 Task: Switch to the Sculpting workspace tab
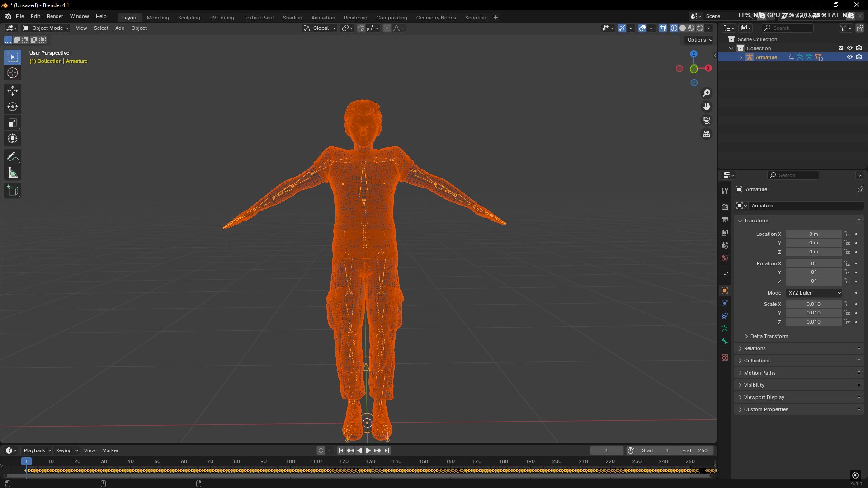click(189, 18)
